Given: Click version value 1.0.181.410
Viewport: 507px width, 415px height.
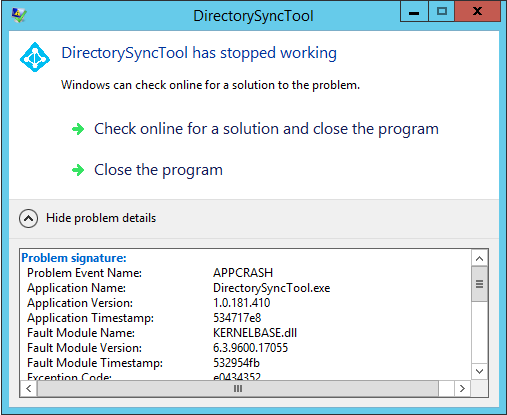Looking at the screenshot, I should pyautogui.click(x=242, y=303).
